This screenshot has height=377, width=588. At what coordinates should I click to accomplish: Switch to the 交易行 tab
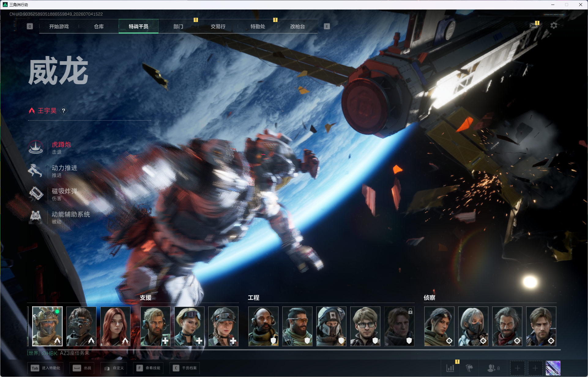coord(218,26)
